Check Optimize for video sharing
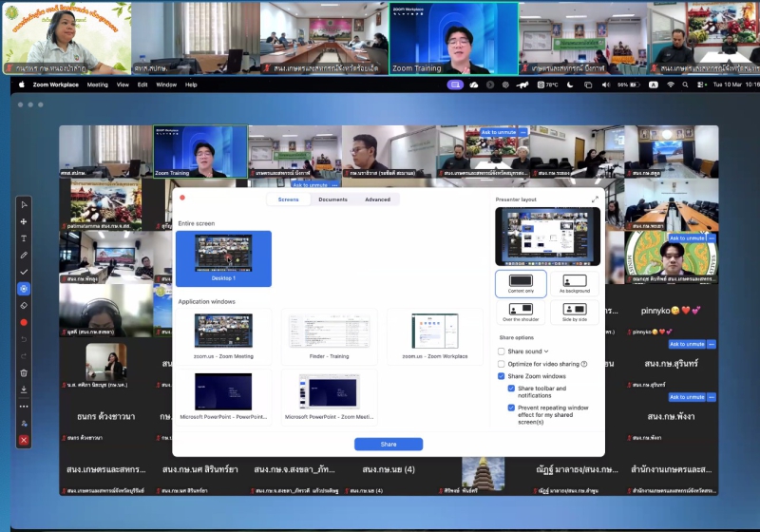The height and width of the screenshot is (532, 760). 502,364
